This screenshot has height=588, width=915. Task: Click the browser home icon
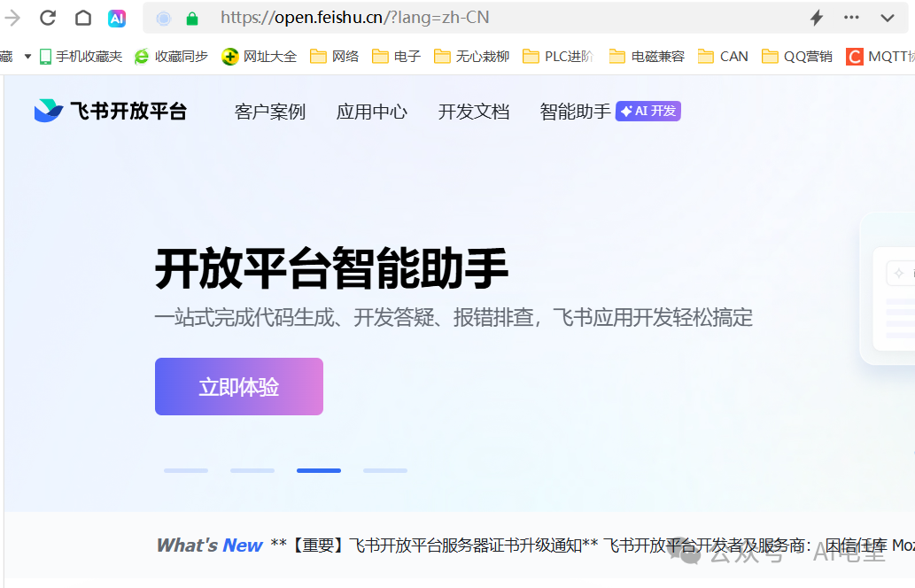[84, 17]
